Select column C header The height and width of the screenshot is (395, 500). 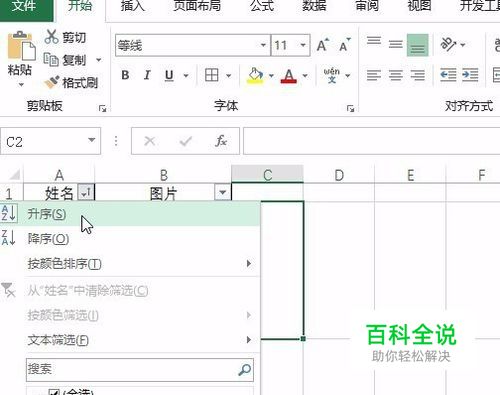tap(267, 174)
